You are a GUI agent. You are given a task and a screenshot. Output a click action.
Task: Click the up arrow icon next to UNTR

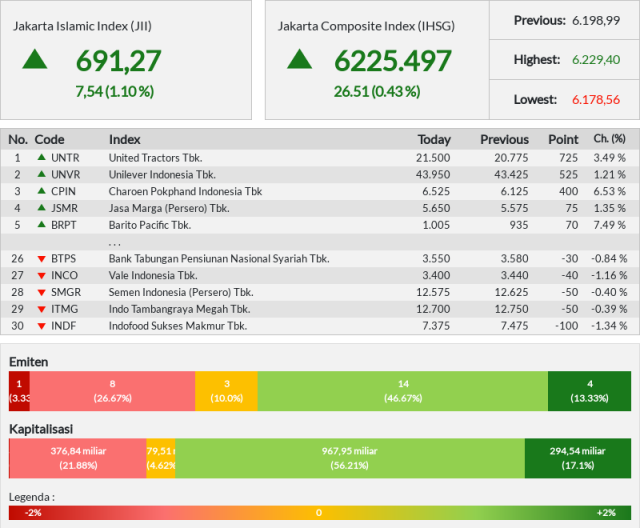(x=41, y=157)
